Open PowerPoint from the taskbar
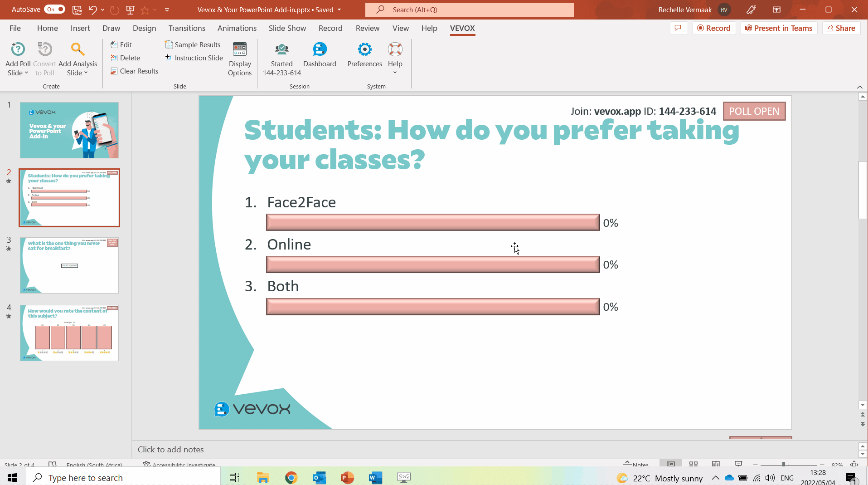Image resolution: width=868 pixels, height=485 pixels. point(347,477)
